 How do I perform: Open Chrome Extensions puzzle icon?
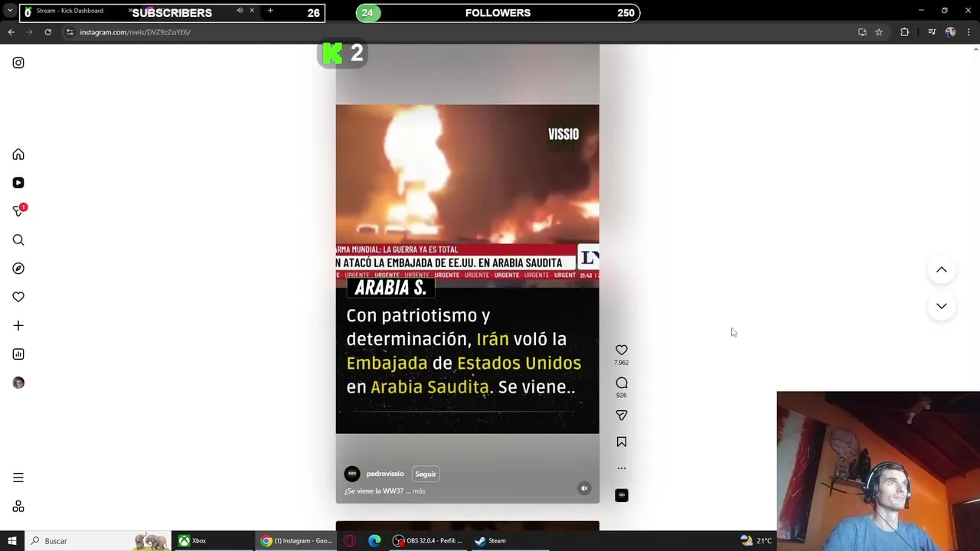[x=905, y=32]
